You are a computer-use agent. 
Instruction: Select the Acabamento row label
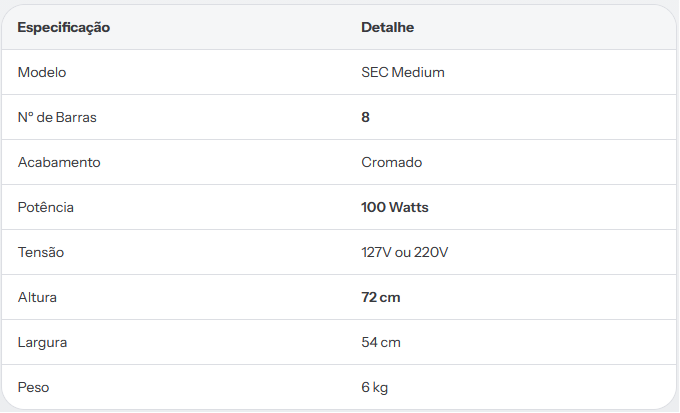click(59, 162)
